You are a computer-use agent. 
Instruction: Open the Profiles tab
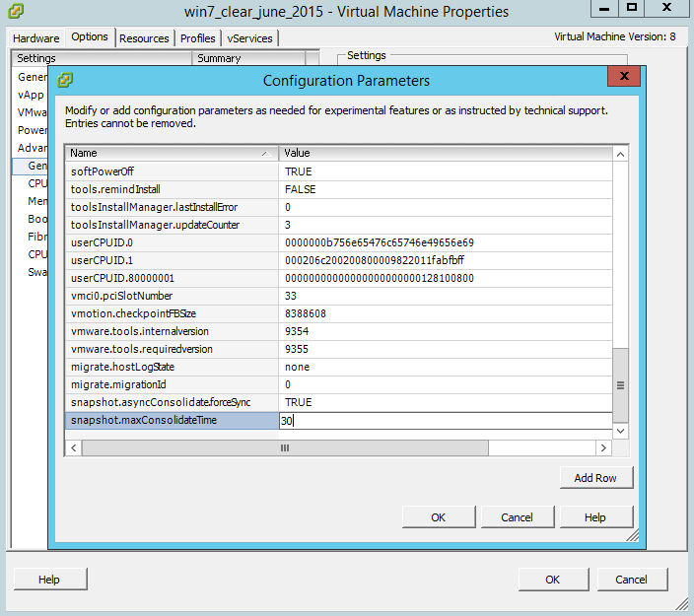coord(198,38)
